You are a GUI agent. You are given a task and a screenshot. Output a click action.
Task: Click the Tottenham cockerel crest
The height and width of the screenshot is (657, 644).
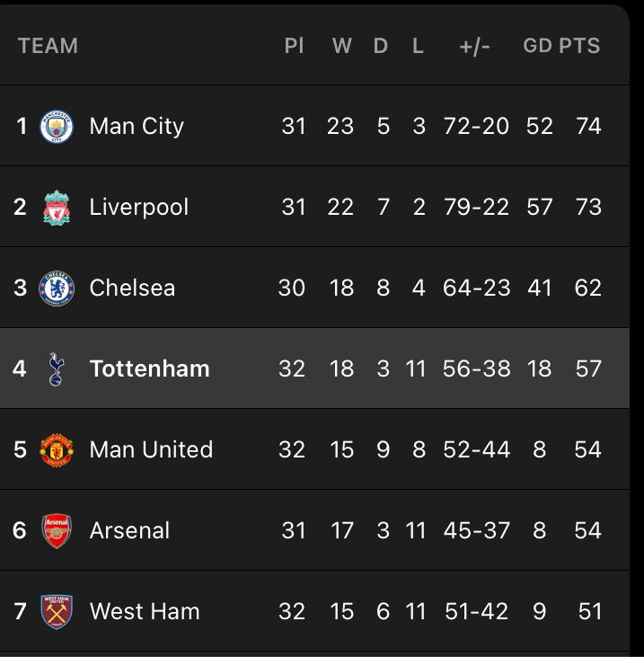[x=56, y=369]
